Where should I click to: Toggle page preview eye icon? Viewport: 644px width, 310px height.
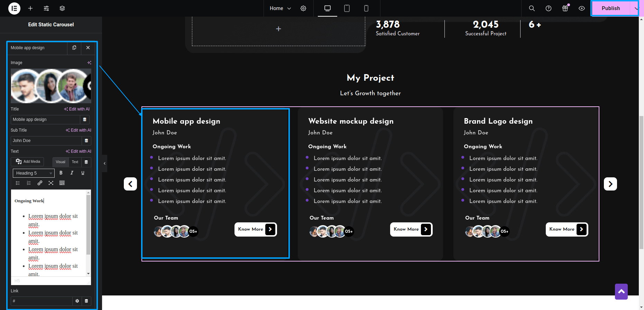point(582,8)
